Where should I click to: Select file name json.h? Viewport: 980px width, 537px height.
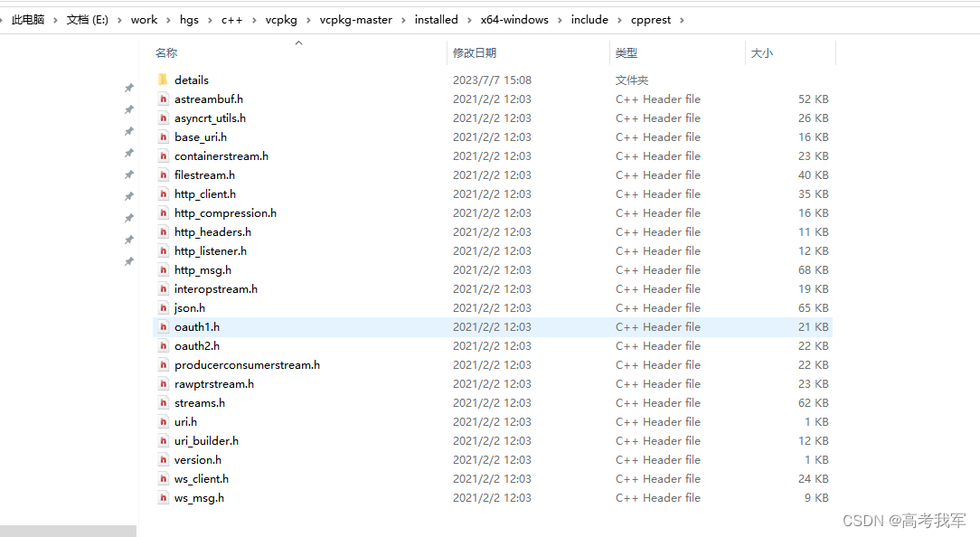[189, 307]
